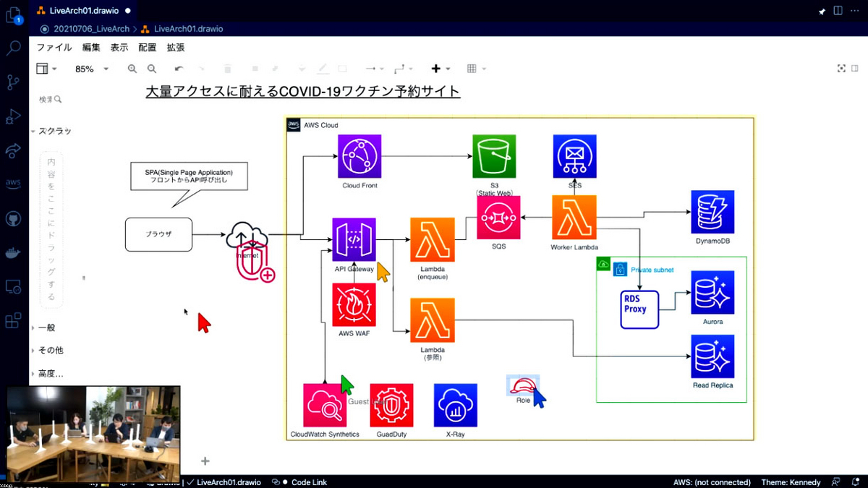Open the 85% zoom dropdown
Viewport: 868px width, 488px height.
(x=91, y=69)
